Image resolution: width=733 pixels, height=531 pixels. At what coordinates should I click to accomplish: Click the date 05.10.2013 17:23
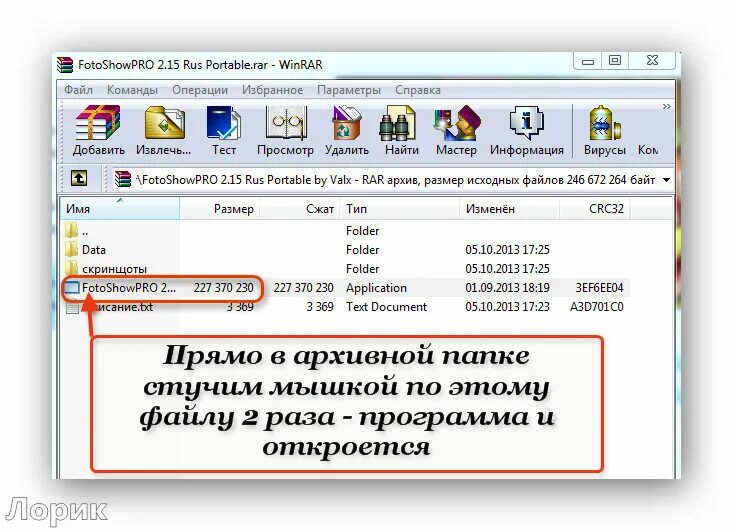507,307
